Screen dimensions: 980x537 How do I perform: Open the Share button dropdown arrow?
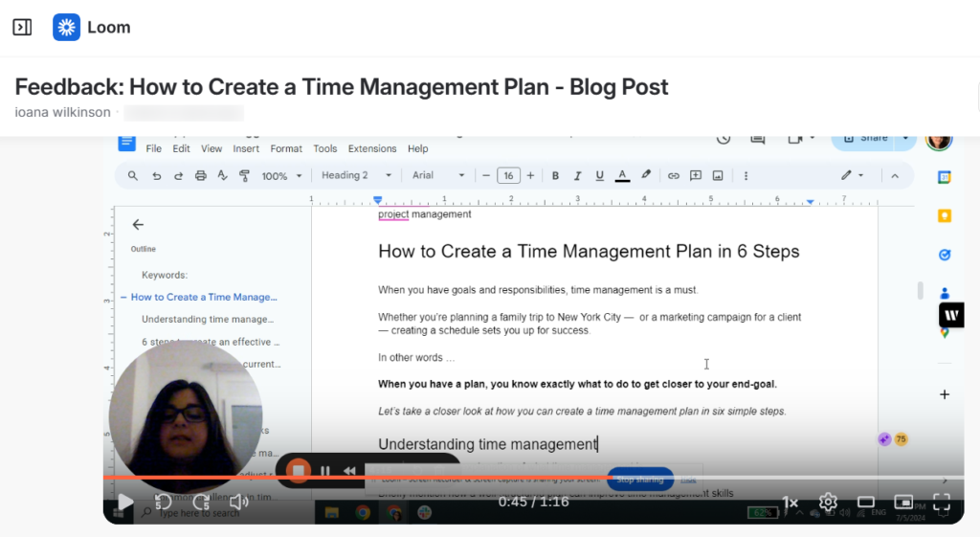pos(905,140)
